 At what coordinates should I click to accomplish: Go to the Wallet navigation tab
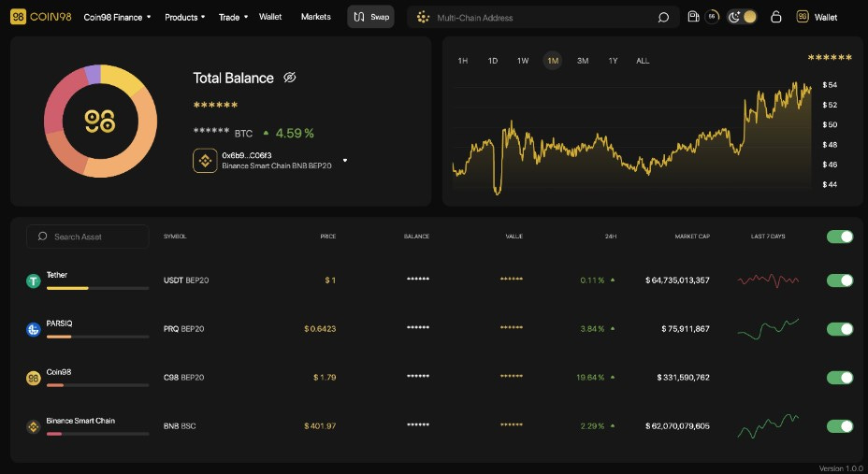270,17
